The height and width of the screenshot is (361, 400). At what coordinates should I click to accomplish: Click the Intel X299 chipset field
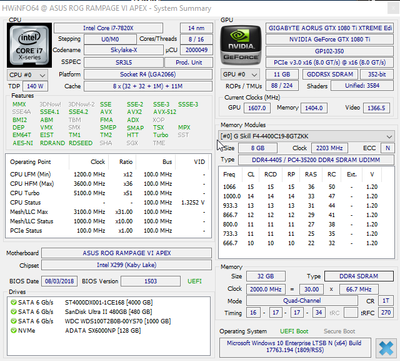point(126,265)
